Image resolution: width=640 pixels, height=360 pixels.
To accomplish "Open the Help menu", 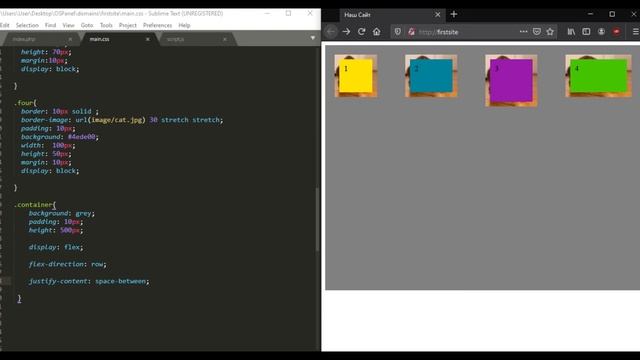I will coord(184,25).
